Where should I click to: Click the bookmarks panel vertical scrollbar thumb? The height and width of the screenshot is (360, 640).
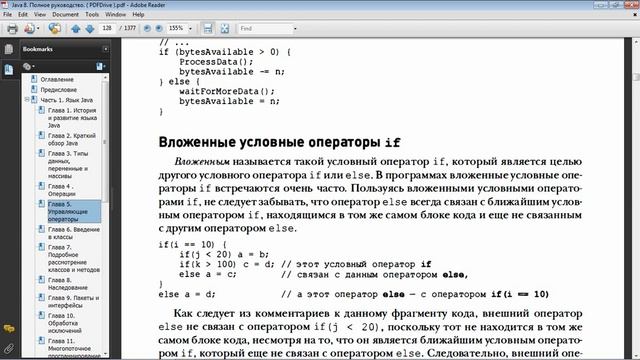(x=105, y=141)
